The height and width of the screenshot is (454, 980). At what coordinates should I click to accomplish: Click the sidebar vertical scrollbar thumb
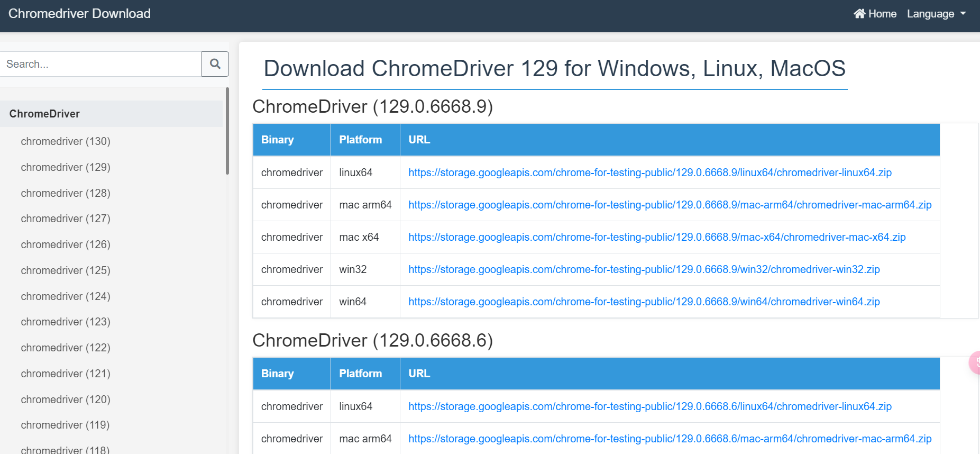tap(227, 131)
